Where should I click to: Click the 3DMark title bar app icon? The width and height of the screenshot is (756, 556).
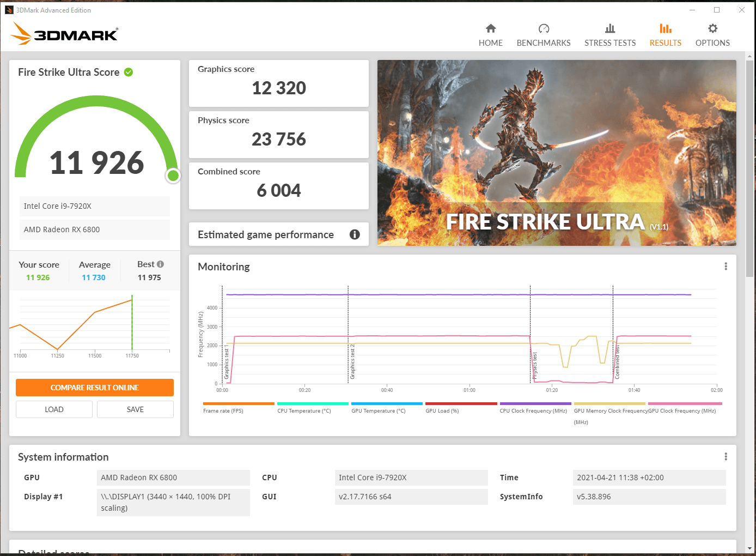(x=9, y=10)
